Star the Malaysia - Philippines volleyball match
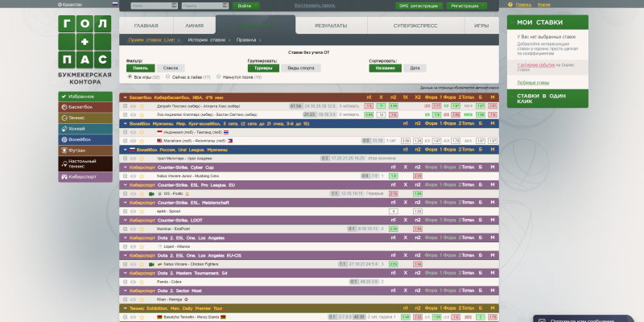This screenshot has width=644, height=322. (x=142, y=141)
